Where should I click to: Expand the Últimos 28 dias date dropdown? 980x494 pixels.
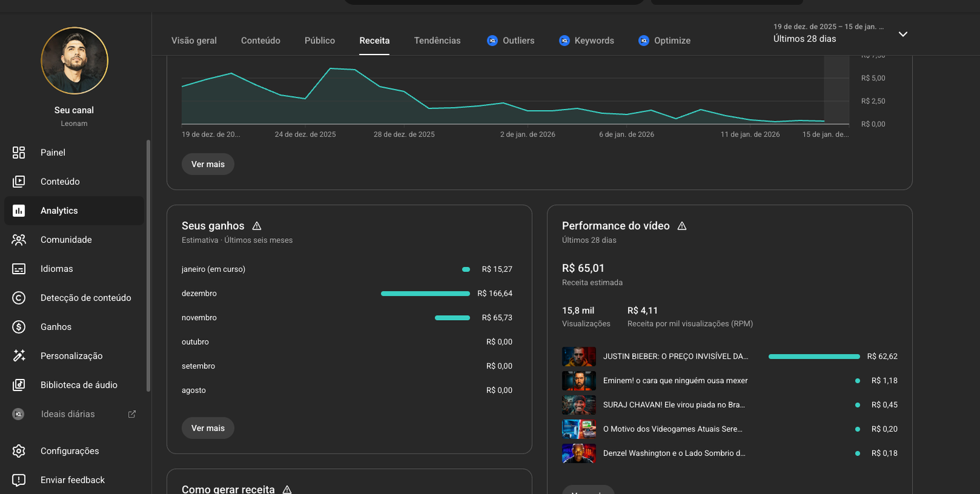point(902,34)
